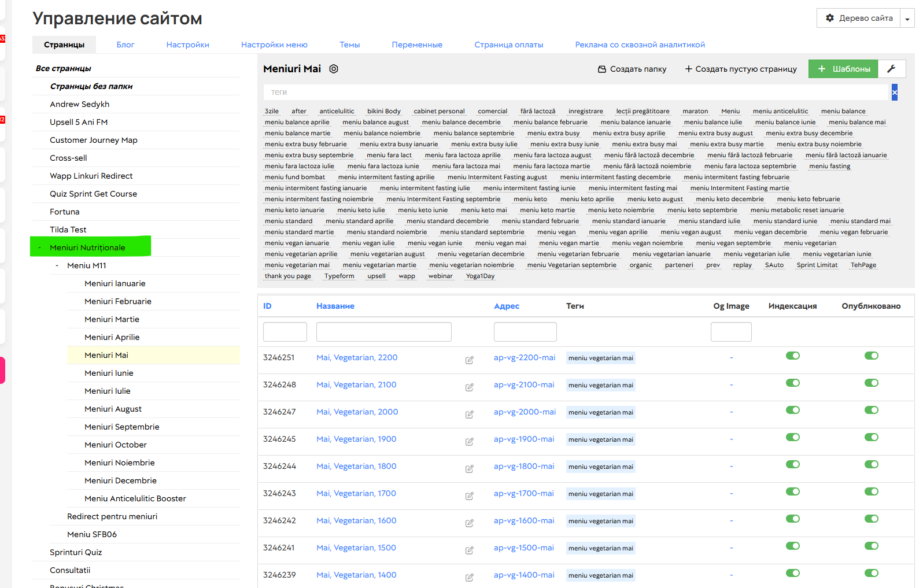Select Sprinturi Quiz in the tree
The height and width of the screenshot is (588, 923).
click(x=76, y=552)
